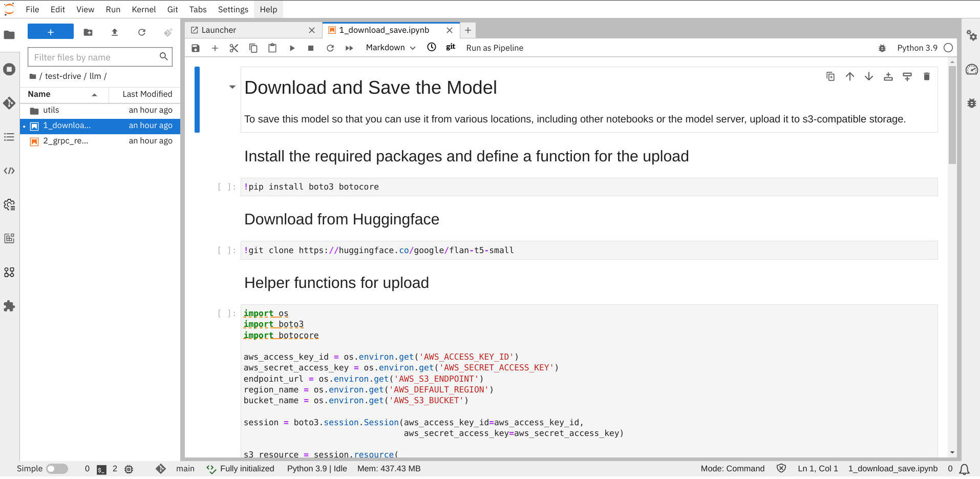
Task: Close the Launcher tab
Action: tap(312, 30)
